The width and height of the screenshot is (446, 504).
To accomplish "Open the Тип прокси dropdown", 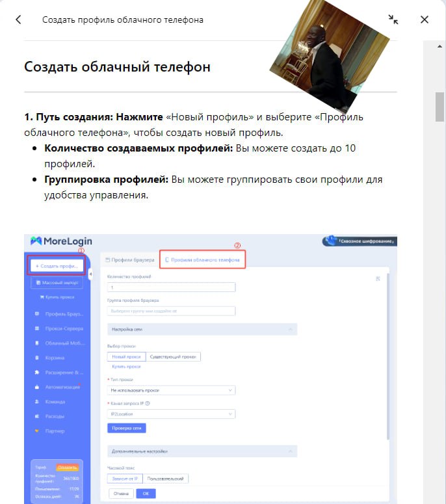I will [171, 390].
